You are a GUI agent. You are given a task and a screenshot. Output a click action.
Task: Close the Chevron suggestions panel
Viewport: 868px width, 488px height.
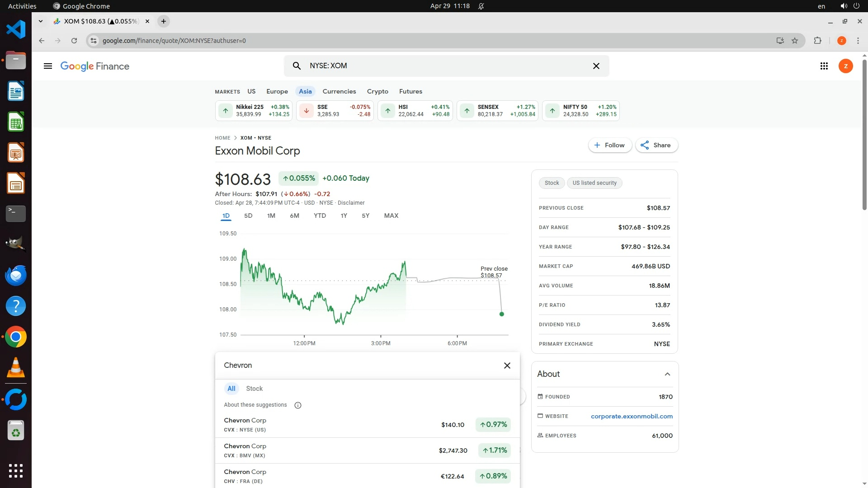507,366
